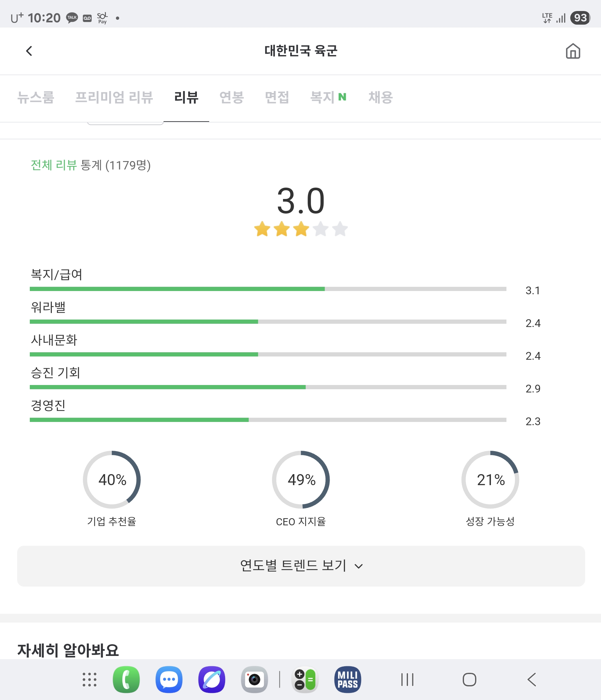The width and height of the screenshot is (601, 700).
Task: Open the MILI PASS app icon
Action: point(348,679)
